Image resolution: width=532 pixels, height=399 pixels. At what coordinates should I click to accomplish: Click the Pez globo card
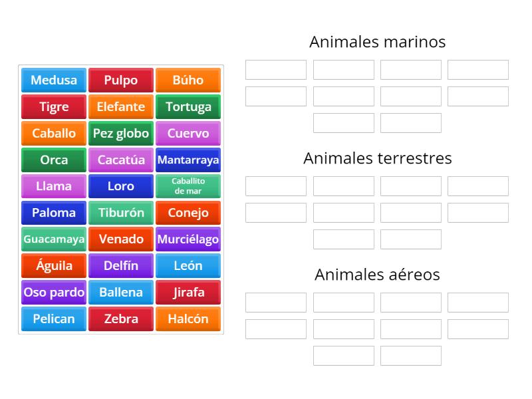[x=121, y=133]
